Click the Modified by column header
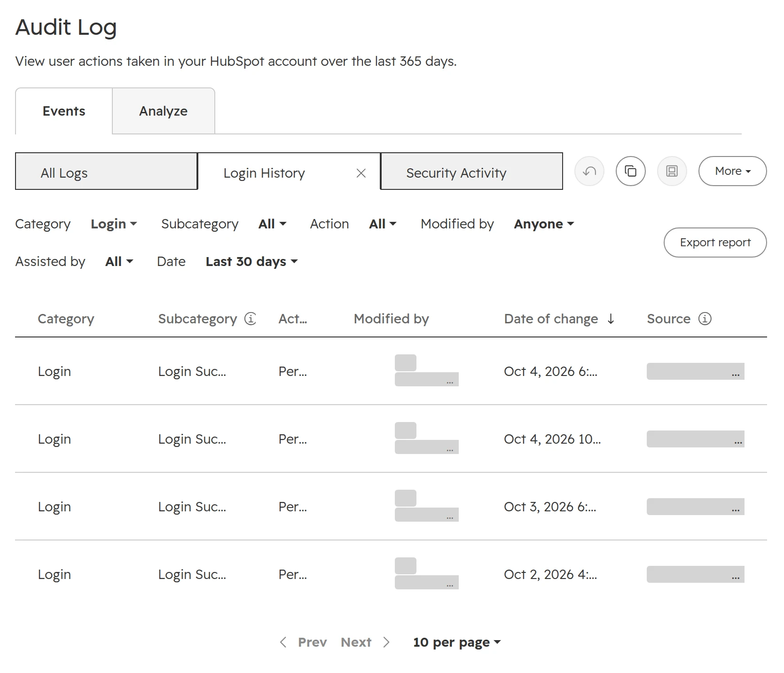 391,319
